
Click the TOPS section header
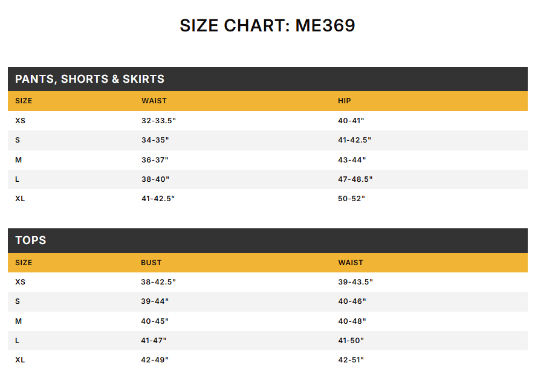pyautogui.click(x=268, y=240)
